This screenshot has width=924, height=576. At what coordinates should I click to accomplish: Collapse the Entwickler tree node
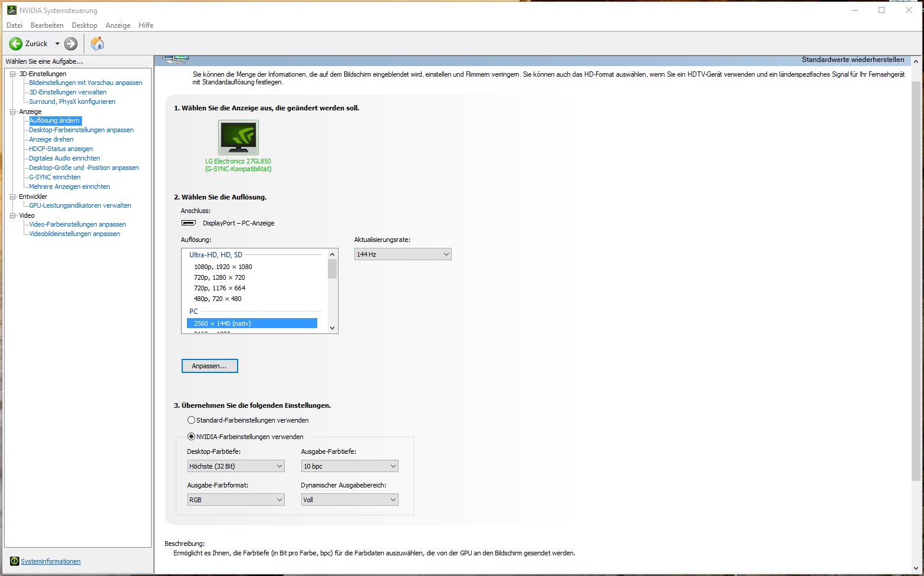click(13, 197)
